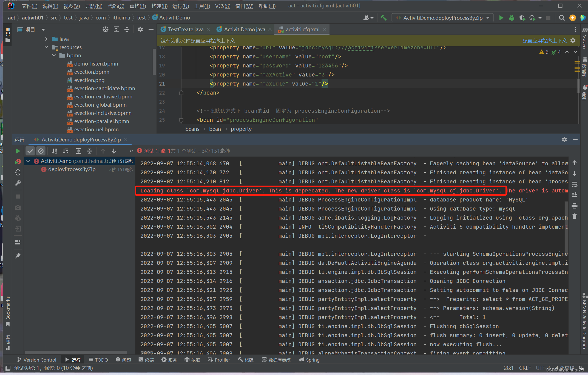Toggle show ignored tests button
588x375 pixels.
41,151
